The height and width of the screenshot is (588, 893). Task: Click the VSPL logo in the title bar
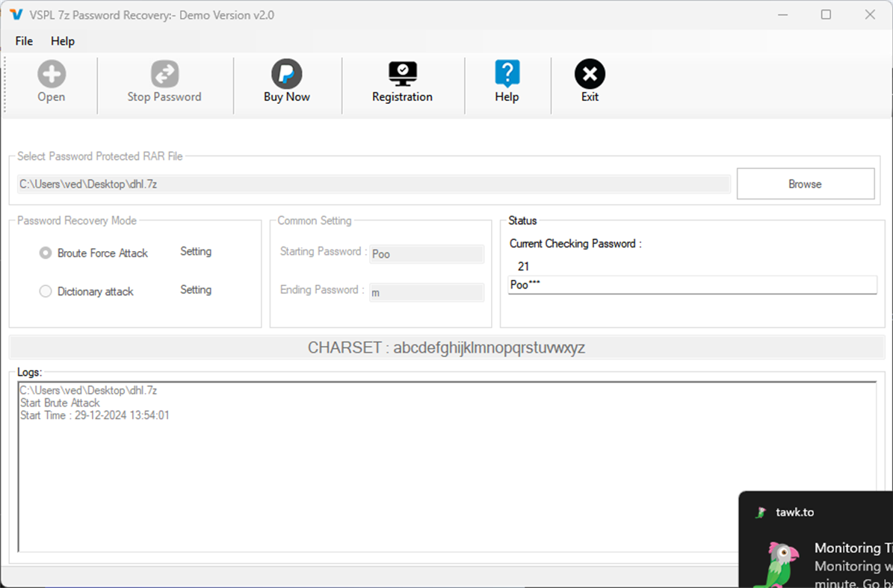click(14, 14)
